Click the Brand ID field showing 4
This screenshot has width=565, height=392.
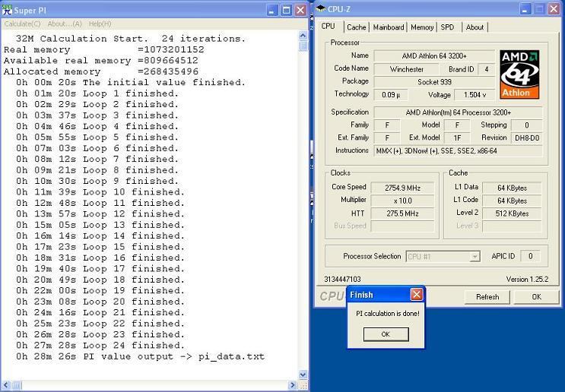tap(487, 69)
